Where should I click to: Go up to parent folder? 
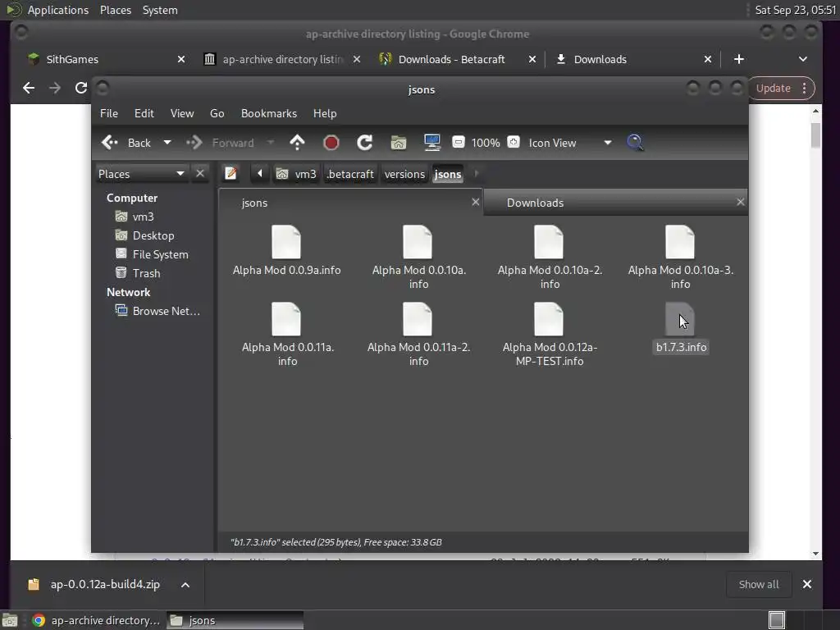point(297,143)
